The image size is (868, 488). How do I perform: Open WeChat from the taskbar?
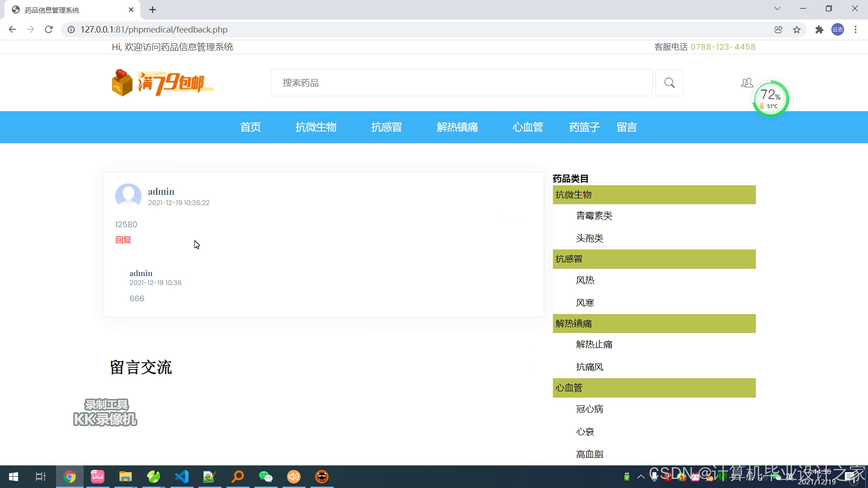point(265,477)
